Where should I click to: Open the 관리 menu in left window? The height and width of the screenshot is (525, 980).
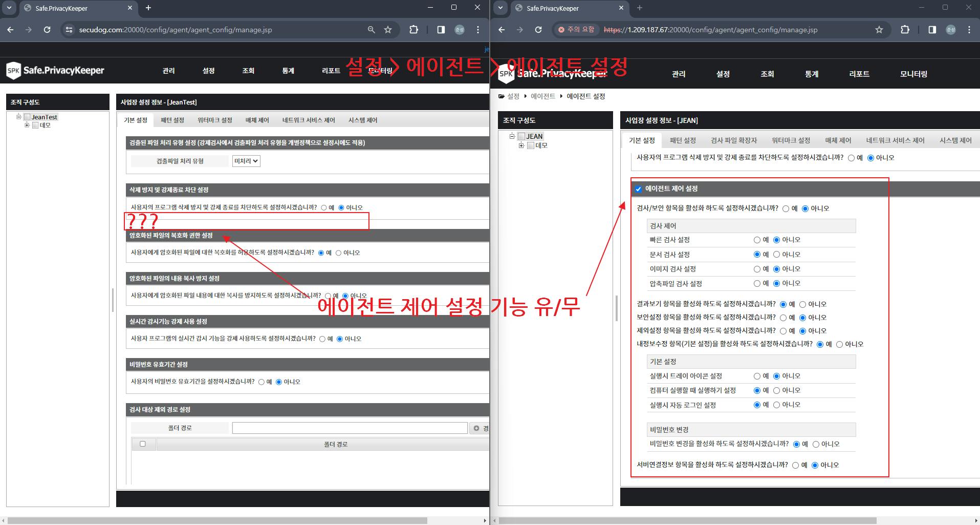[168, 71]
